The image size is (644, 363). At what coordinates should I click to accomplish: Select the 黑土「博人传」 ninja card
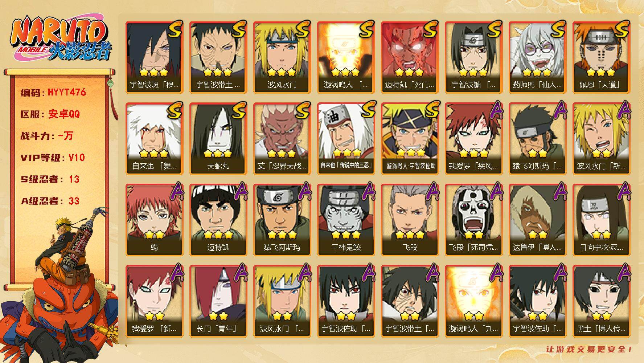[601, 301]
